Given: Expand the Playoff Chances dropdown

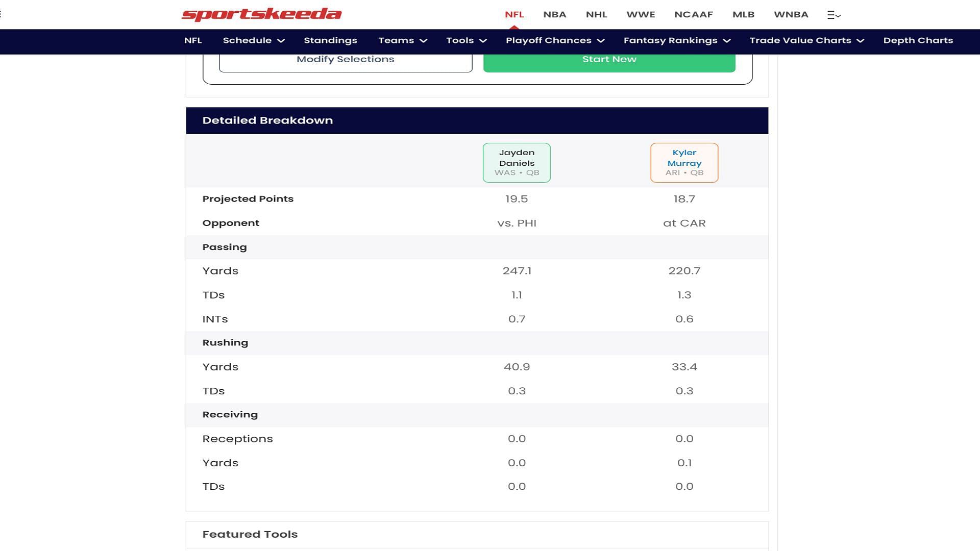Looking at the screenshot, I should click(555, 40).
